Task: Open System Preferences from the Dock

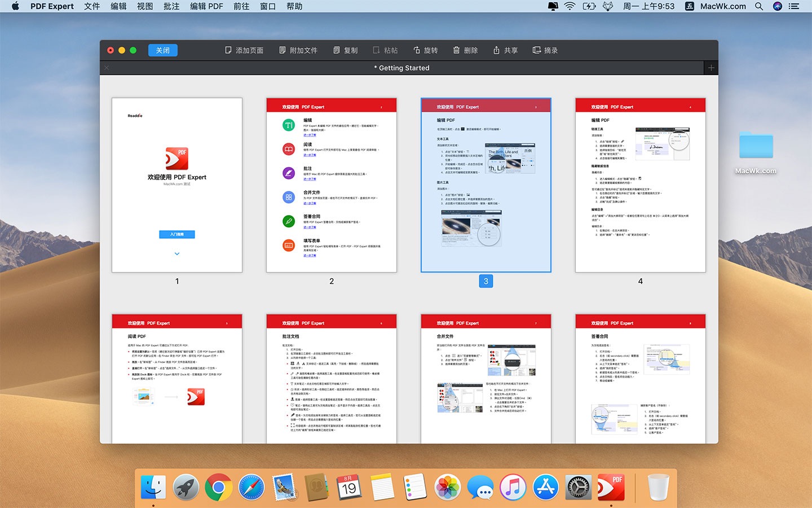Action: [579, 487]
